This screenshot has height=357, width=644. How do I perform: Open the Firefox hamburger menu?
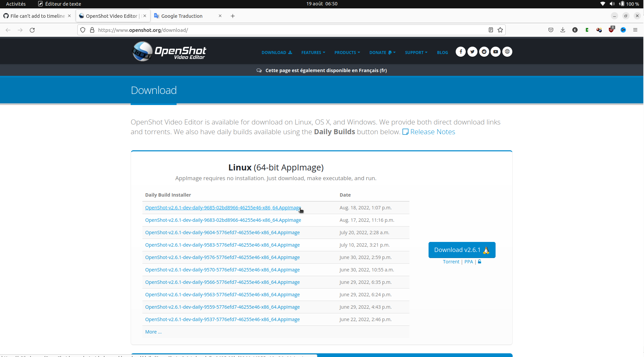636,30
